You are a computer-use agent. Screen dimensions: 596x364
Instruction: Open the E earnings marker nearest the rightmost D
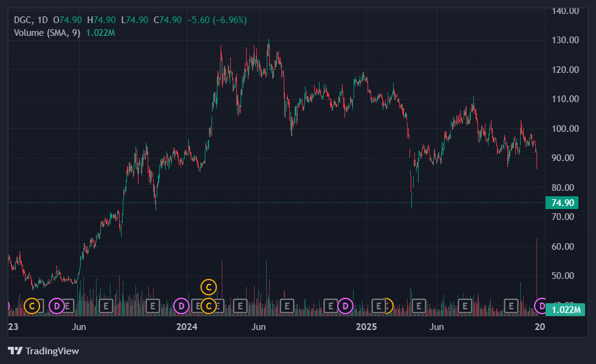click(512, 305)
